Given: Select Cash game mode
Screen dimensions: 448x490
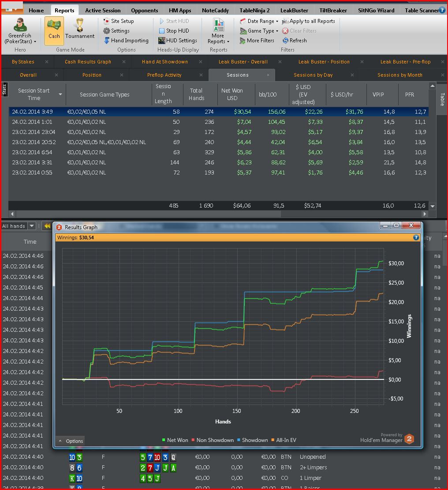Looking at the screenshot, I should 54,31.
